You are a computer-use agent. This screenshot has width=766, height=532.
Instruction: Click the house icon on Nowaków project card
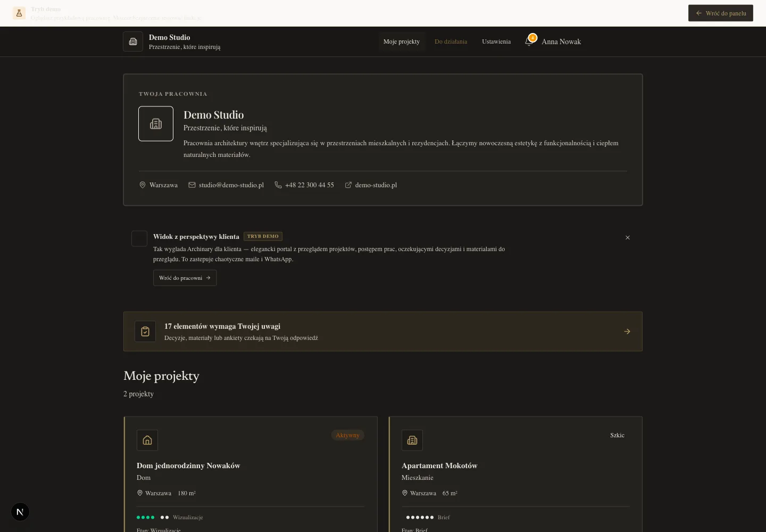[147, 440]
